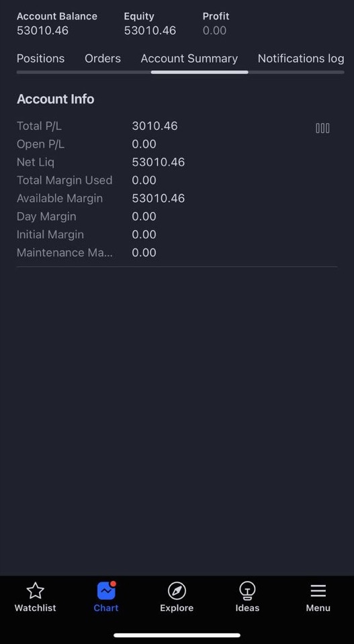Select the Total P/L row value 3010.46

tap(154, 125)
